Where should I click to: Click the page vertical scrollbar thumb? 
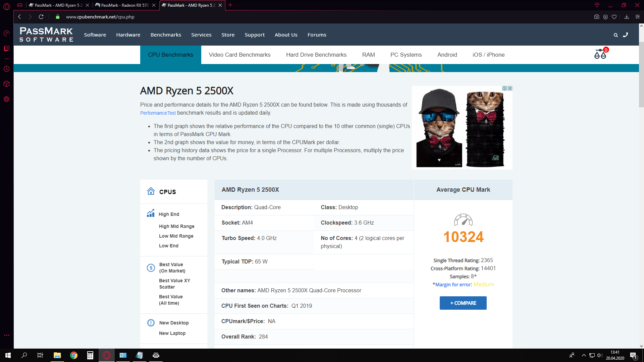[641, 74]
